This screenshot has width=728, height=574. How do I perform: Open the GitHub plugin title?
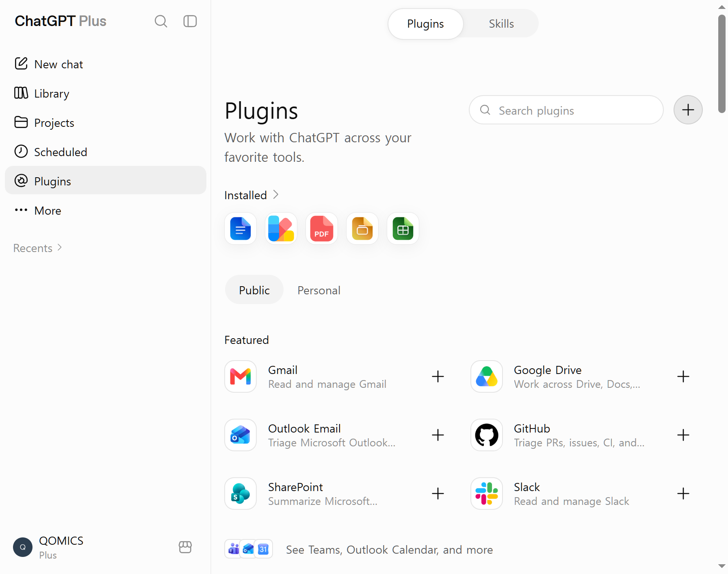[x=532, y=428]
